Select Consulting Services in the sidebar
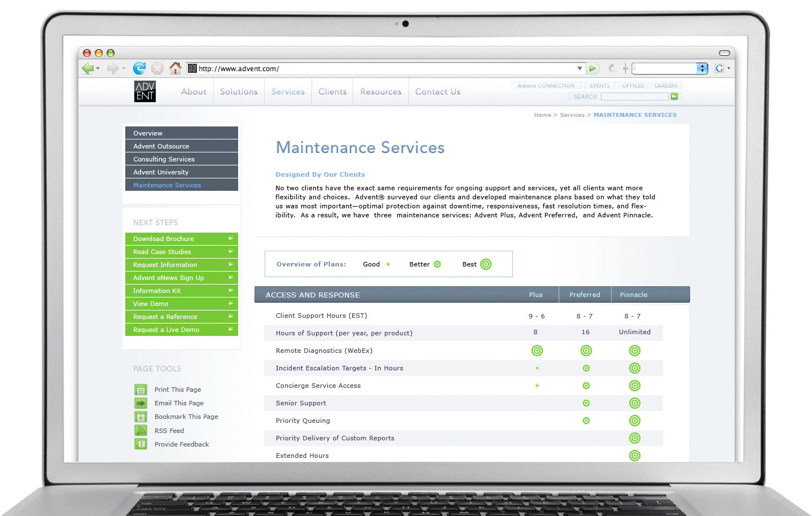 click(182, 159)
